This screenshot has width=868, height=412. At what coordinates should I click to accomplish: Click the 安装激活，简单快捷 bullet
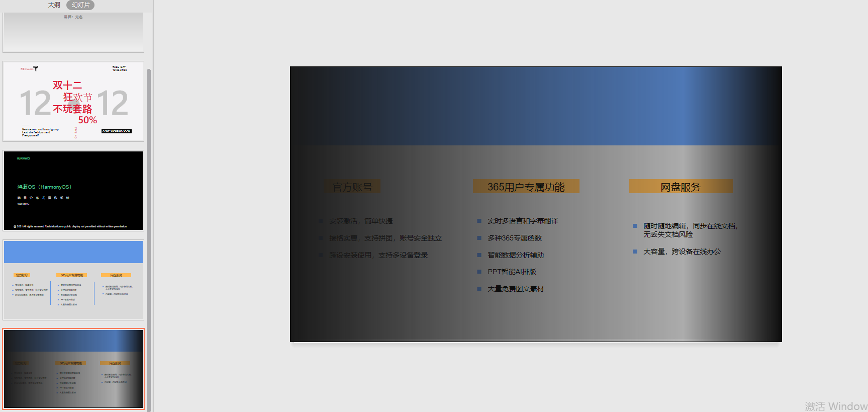[x=361, y=221]
